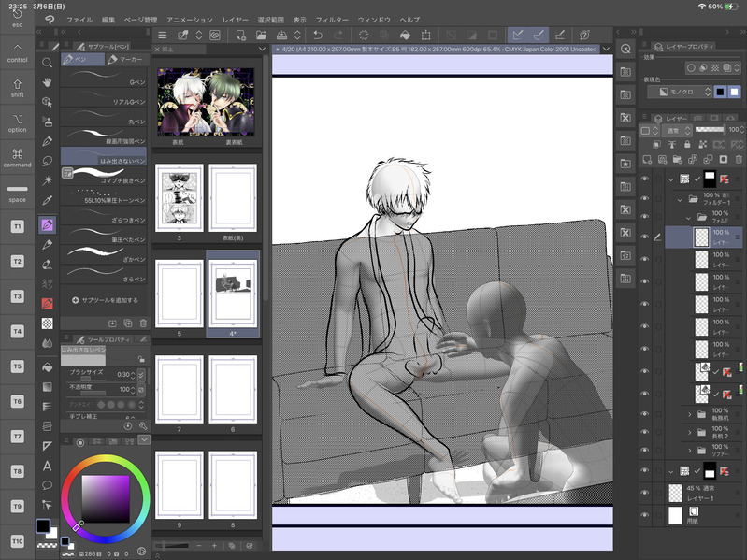Tap the T1 shortcut key
Screen dimensions: 747x560
(x=18, y=226)
